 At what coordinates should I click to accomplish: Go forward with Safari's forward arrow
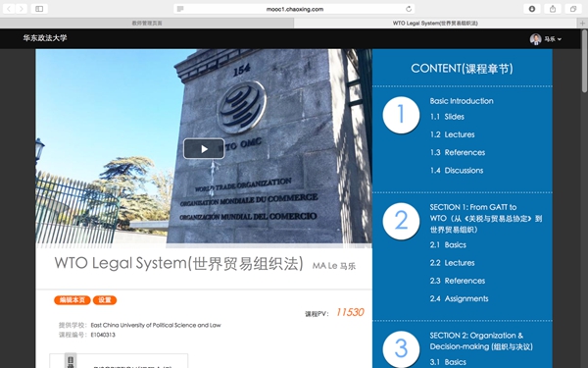pyautogui.click(x=22, y=9)
